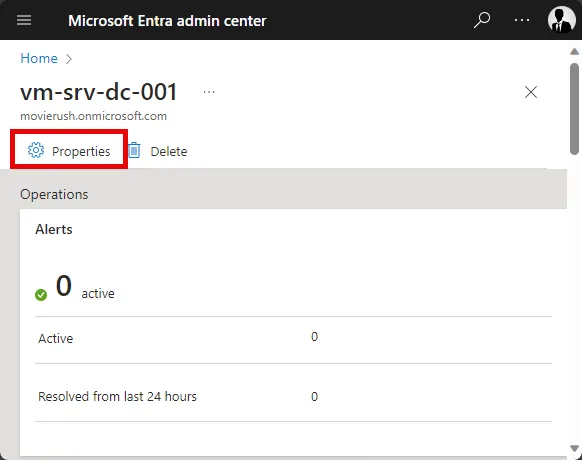Click Microsoft Entra admin center title
The image size is (582, 460).
pyautogui.click(x=167, y=21)
